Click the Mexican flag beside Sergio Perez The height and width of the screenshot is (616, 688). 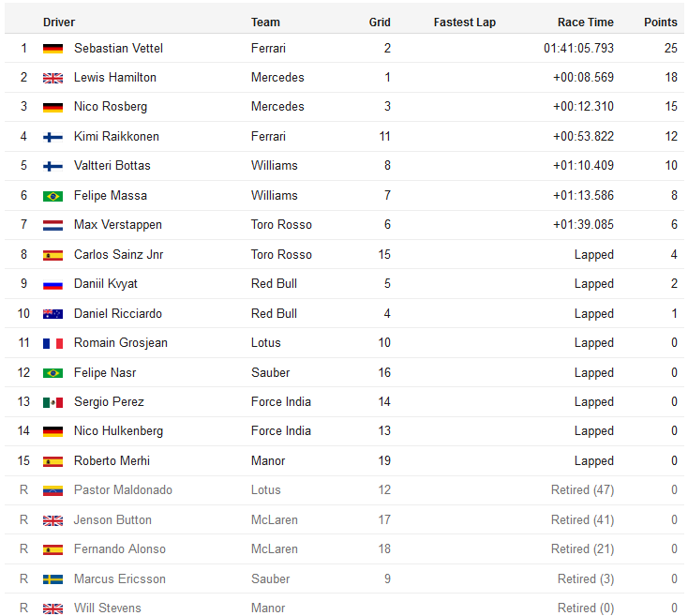(x=52, y=402)
